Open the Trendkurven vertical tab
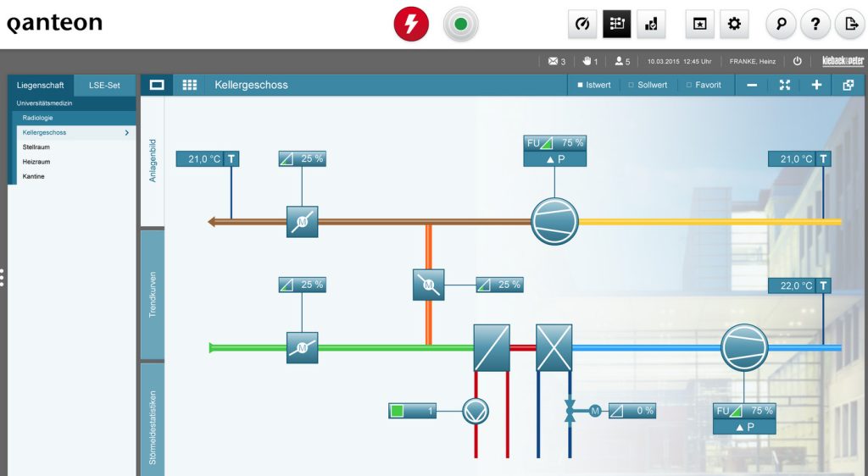Viewport: 868px width, 476px height. tap(153, 294)
